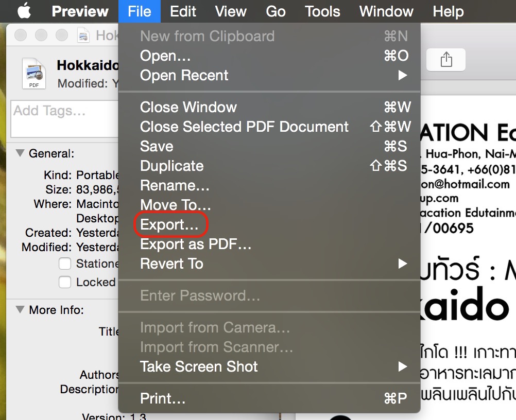
Task: Select Rename… in the File menu
Action: click(175, 186)
